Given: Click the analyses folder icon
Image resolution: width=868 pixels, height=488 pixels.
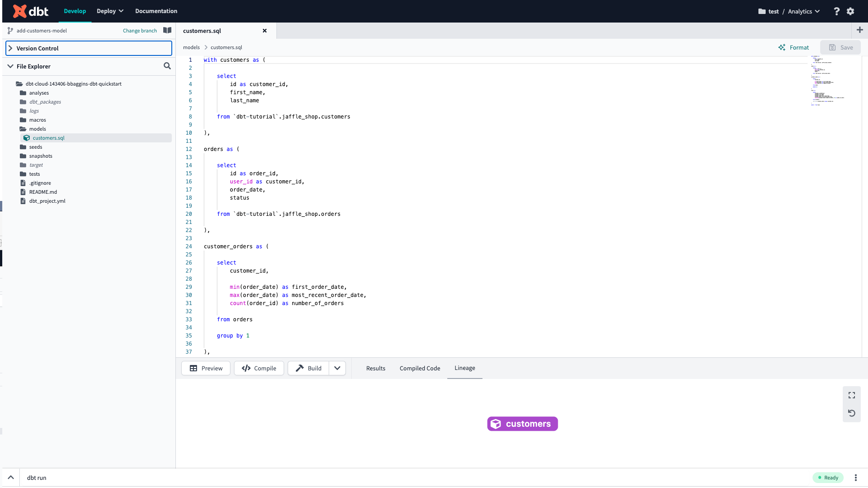Looking at the screenshot, I should (23, 93).
